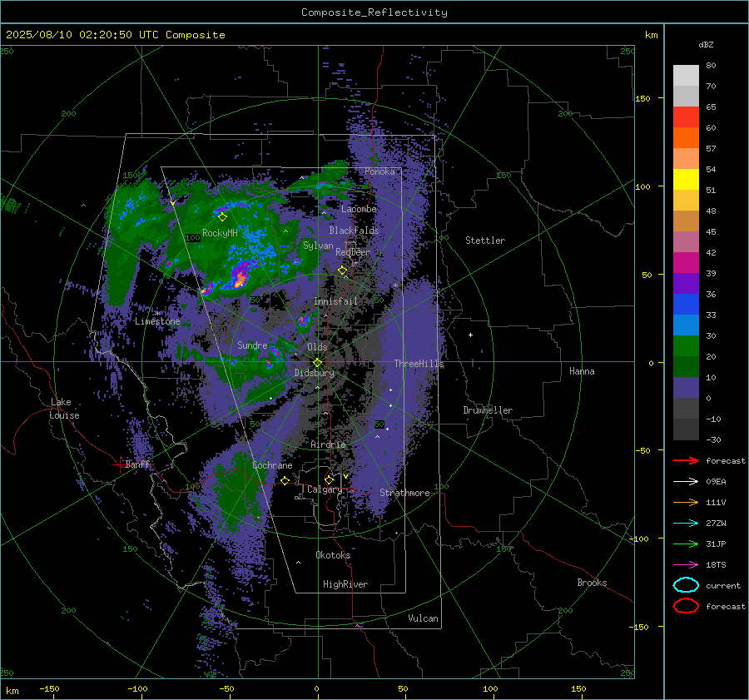749x700 pixels.
Task: Click the Innisfail town label
Action: [335, 301]
